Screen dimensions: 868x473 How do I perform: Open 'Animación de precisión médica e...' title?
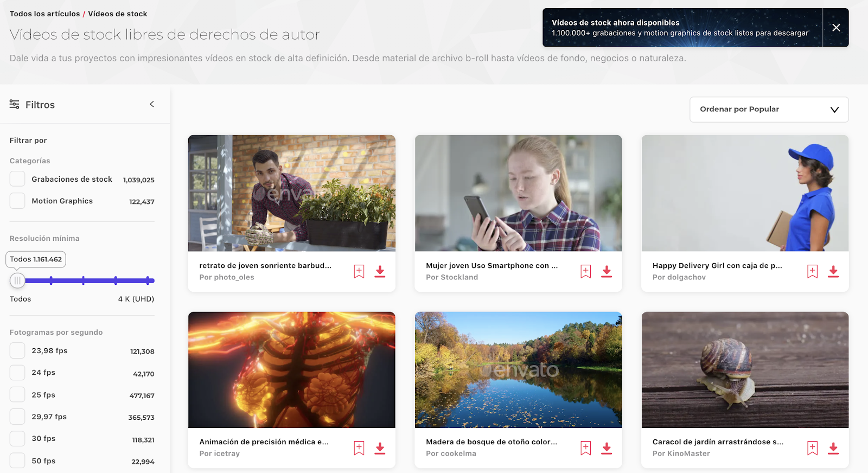[264, 442]
